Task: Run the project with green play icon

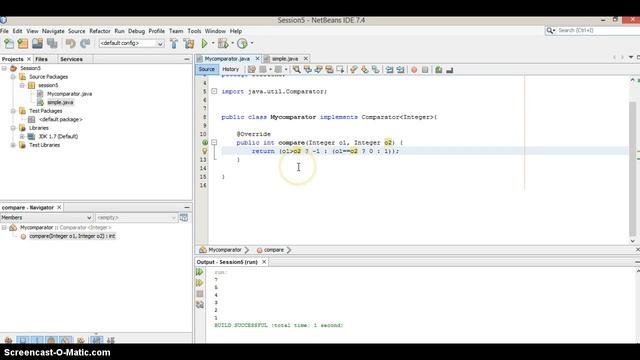Action: click(204, 43)
